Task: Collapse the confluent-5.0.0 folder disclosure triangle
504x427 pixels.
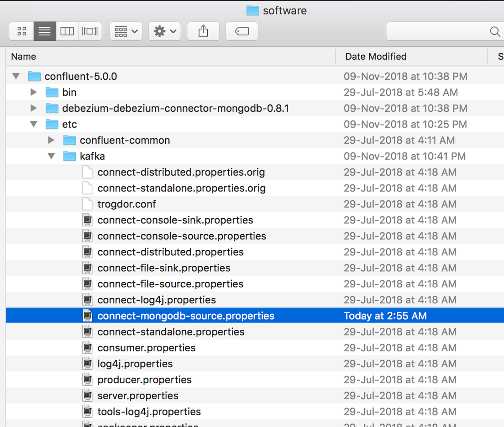Action: pos(16,76)
